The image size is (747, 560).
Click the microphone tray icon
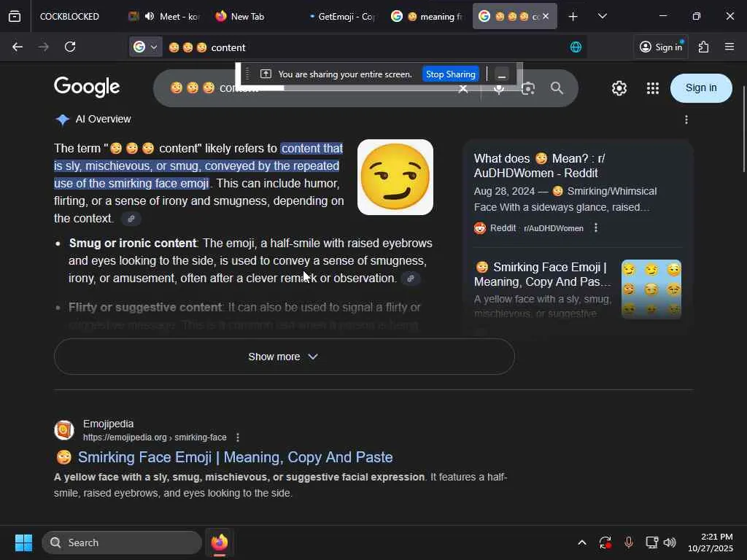[628, 542]
